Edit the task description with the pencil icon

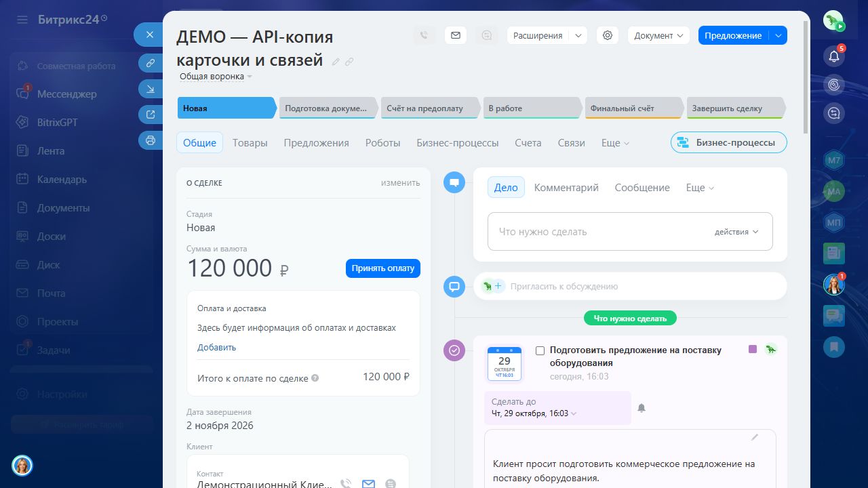tap(755, 437)
